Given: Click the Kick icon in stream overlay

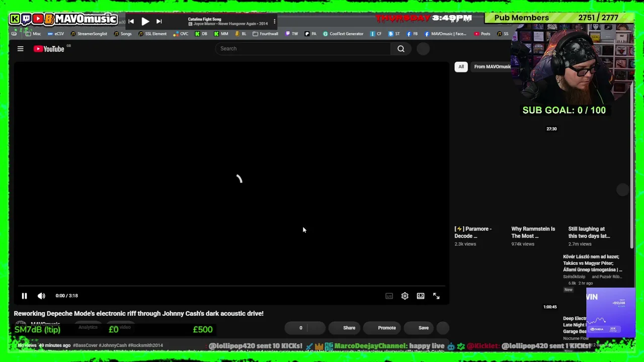Looking at the screenshot, I should (15, 19).
